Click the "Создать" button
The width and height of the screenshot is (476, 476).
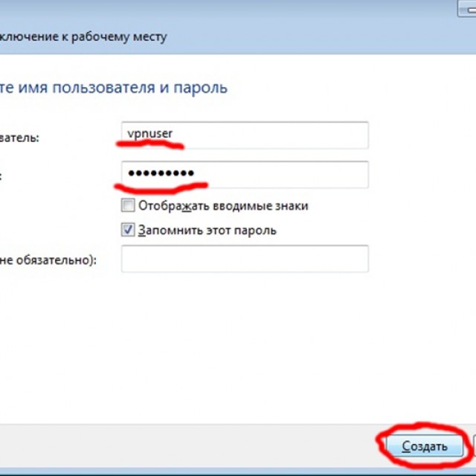(x=425, y=446)
